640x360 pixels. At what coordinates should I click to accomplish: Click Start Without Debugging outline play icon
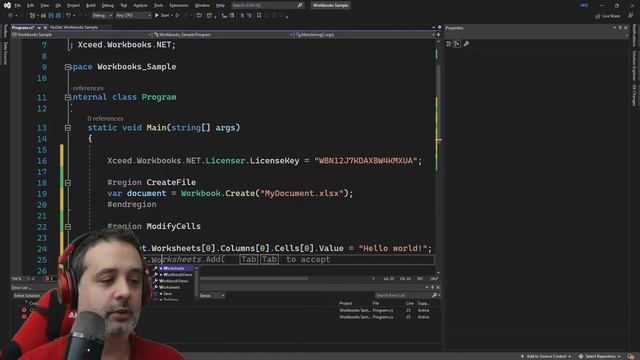(x=178, y=16)
